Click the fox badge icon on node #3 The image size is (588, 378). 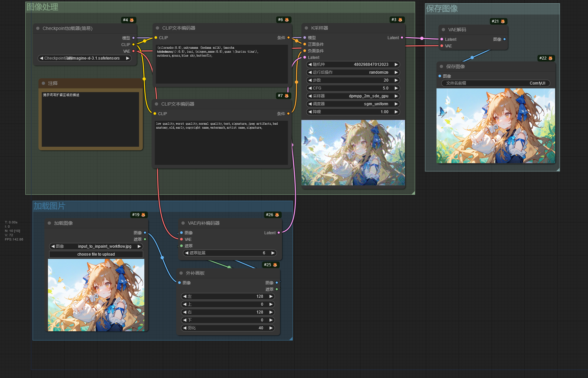pyautogui.click(x=400, y=20)
